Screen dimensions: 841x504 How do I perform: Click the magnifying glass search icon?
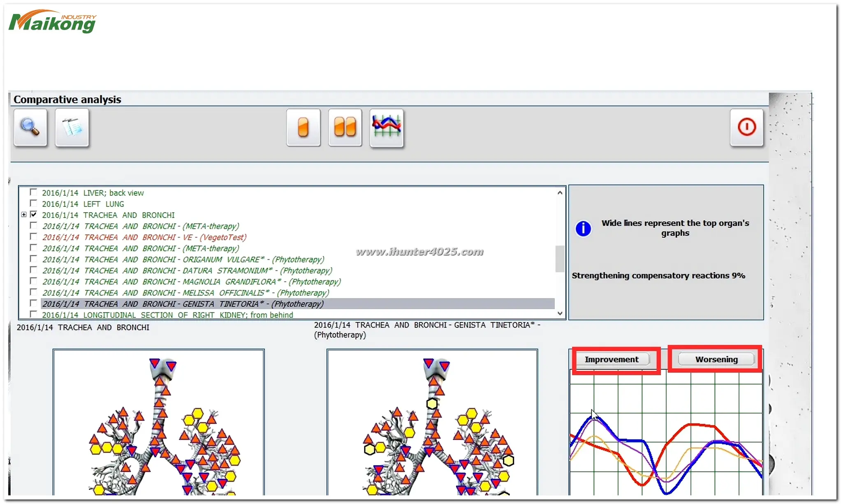[30, 127]
